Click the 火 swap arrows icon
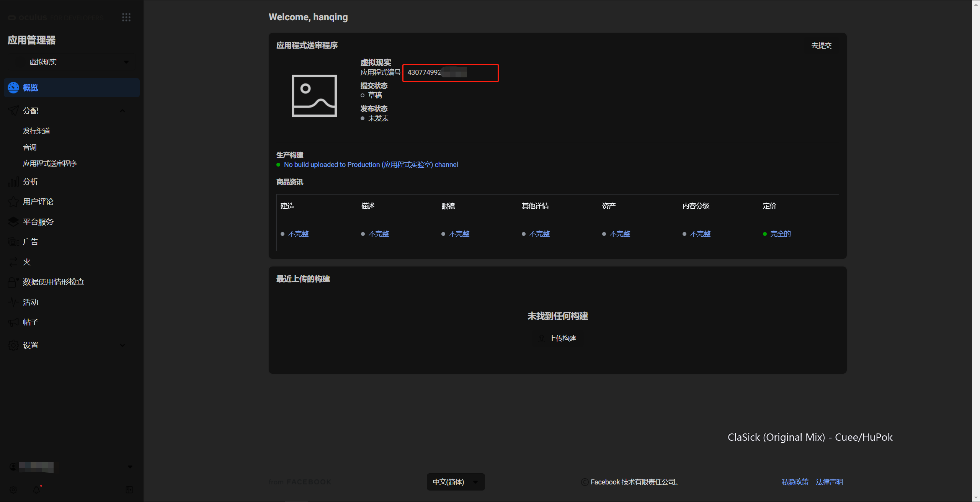 tap(13, 262)
